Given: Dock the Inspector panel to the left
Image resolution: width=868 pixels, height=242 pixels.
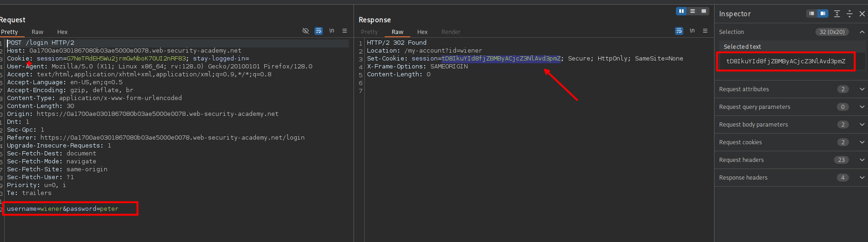Looking at the screenshot, I should 812,14.
